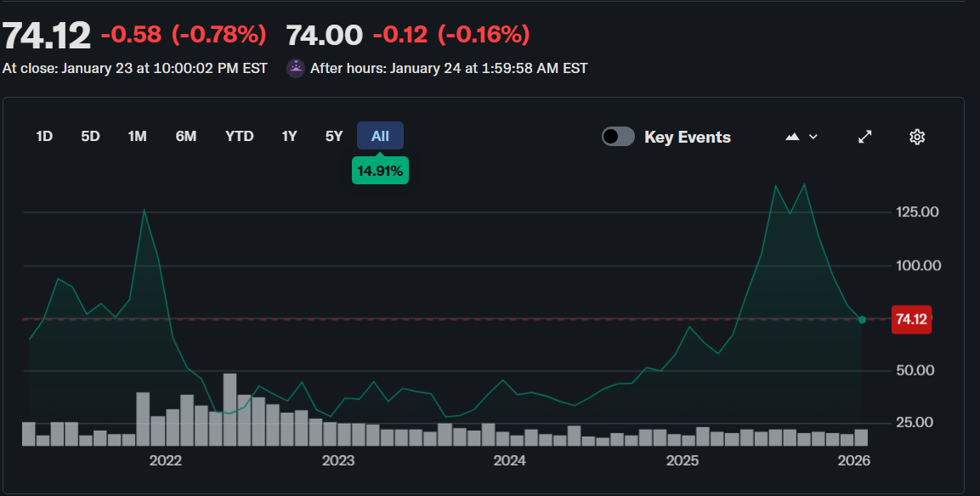Screen dimensions: 980x496
Task: Click the -0.12 after hours change
Action: pos(400,34)
